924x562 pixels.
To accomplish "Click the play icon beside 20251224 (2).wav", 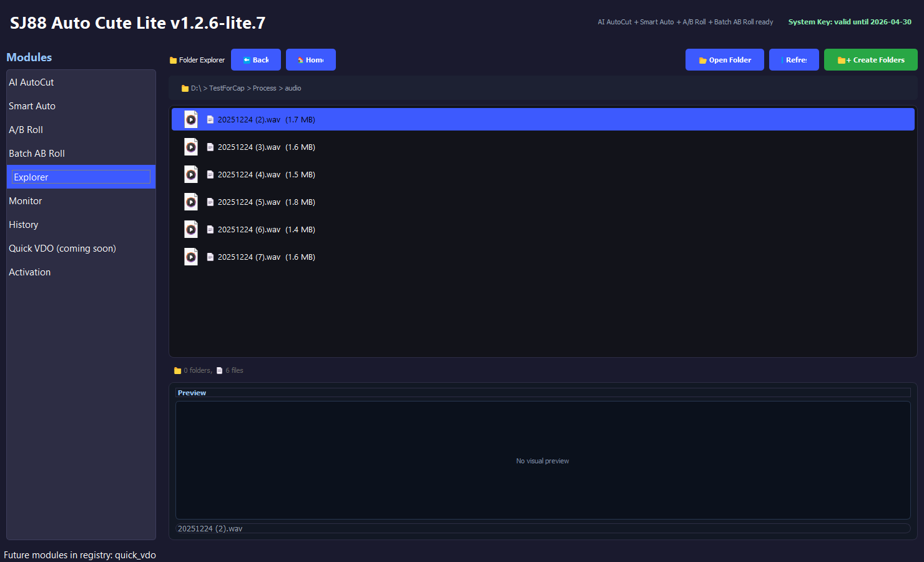I will click(x=190, y=119).
